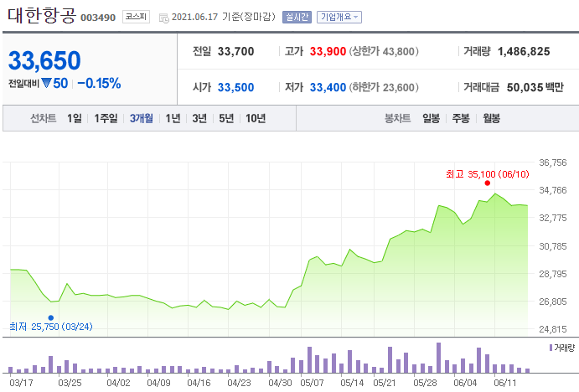This screenshot has width=579, height=392.
Task: Show the 월봉 monthly candle chart
Action: coord(492,118)
